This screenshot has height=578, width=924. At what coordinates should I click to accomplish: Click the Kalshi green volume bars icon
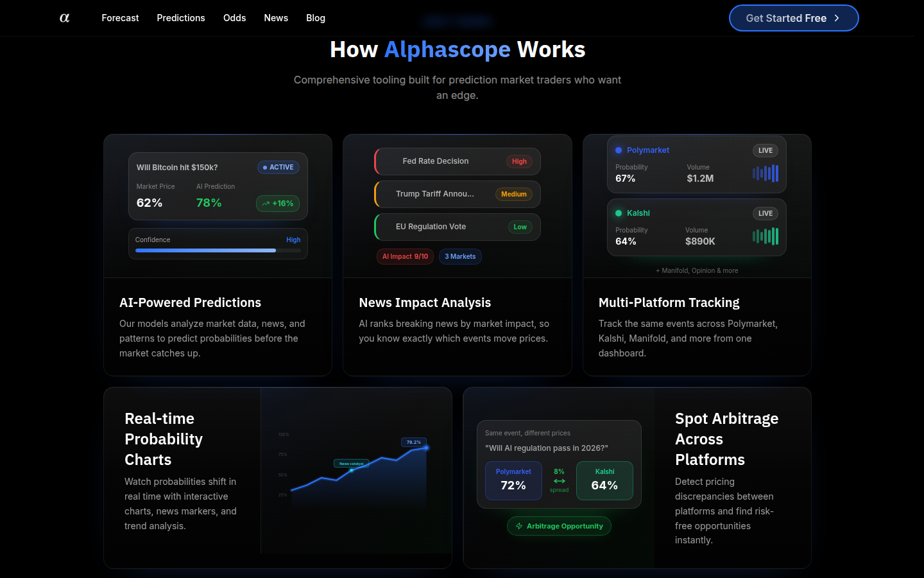(x=766, y=236)
